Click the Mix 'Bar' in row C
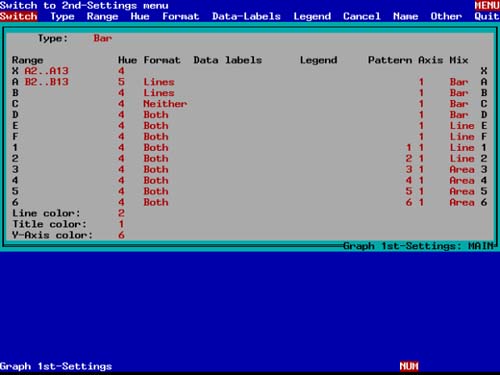 [x=459, y=104]
